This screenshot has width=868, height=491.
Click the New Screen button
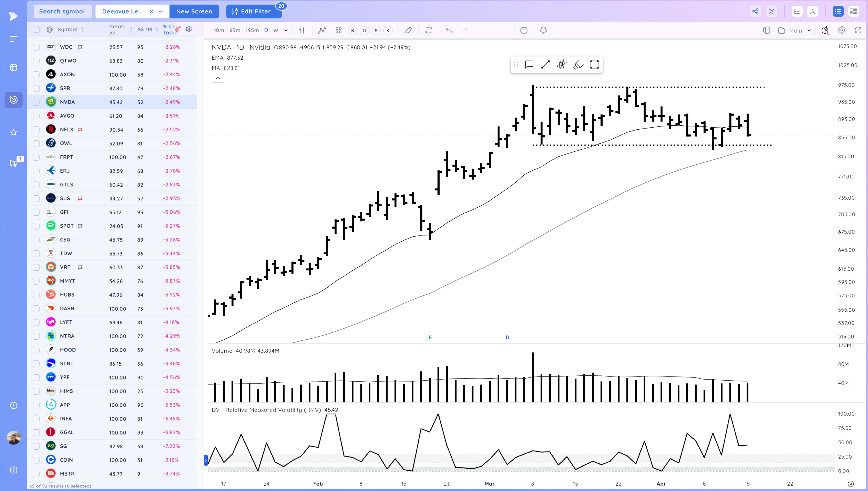(x=194, y=11)
